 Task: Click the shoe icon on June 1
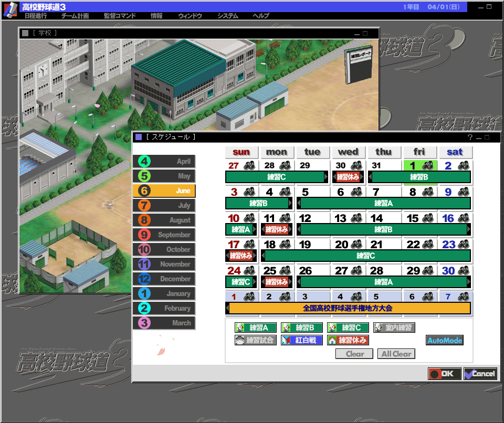click(x=427, y=166)
